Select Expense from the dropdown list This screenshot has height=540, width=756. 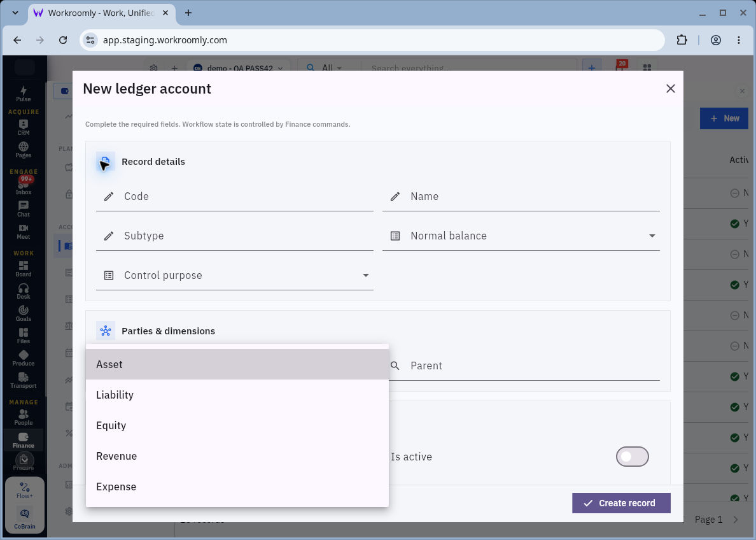point(237,487)
